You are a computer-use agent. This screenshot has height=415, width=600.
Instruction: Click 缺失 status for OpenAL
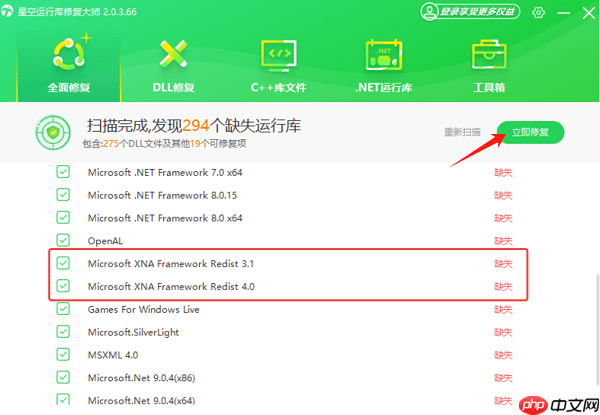click(x=503, y=241)
